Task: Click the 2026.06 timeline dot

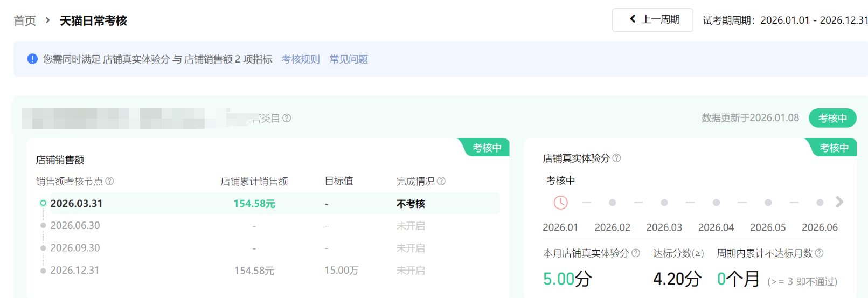Action: pos(820,203)
